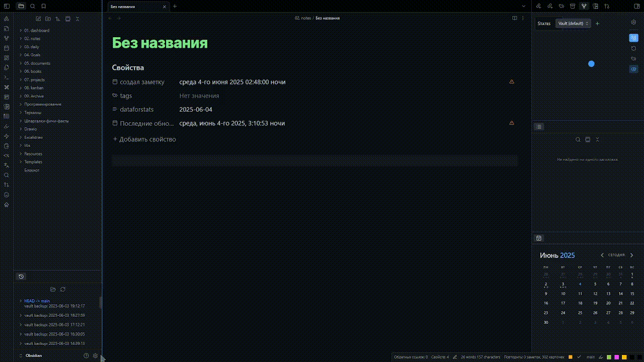Screen dimensions: 644x362
Task: Change file explorer sort order
Action: (58, 19)
